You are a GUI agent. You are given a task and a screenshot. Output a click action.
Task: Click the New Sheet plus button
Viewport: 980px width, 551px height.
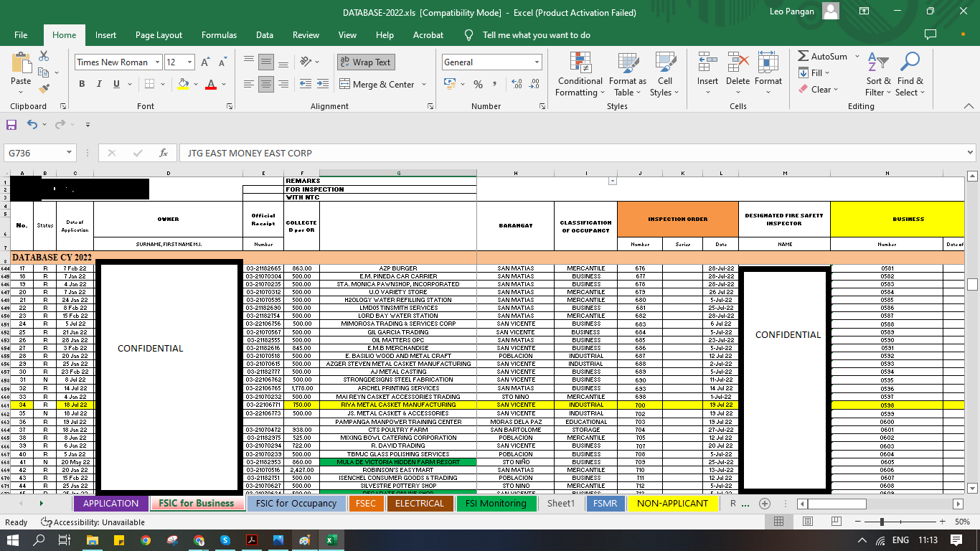pos(765,504)
